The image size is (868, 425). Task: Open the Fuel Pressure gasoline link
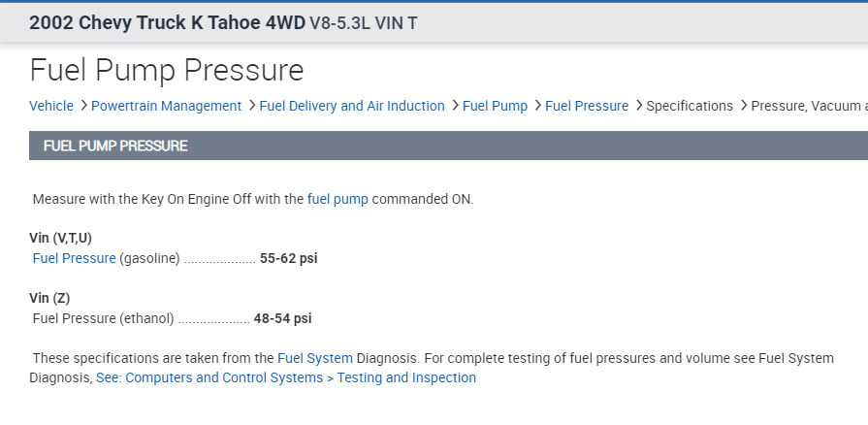click(x=74, y=258)
